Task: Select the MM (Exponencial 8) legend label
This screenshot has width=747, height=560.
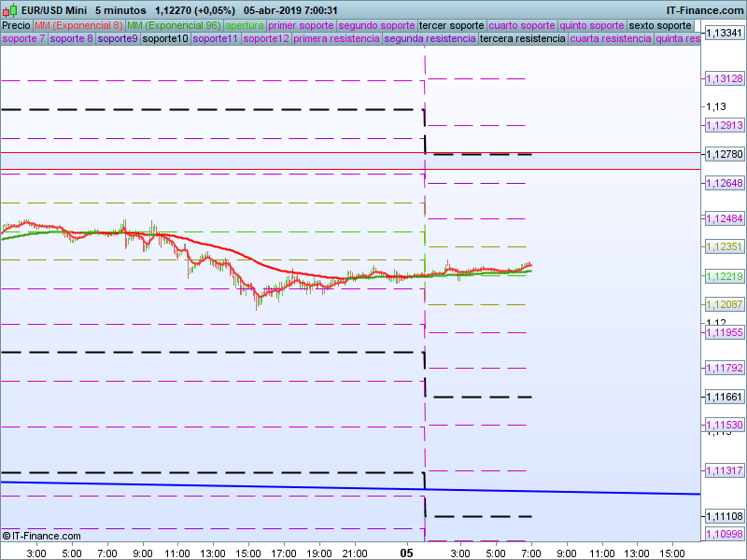Action: 78,25
